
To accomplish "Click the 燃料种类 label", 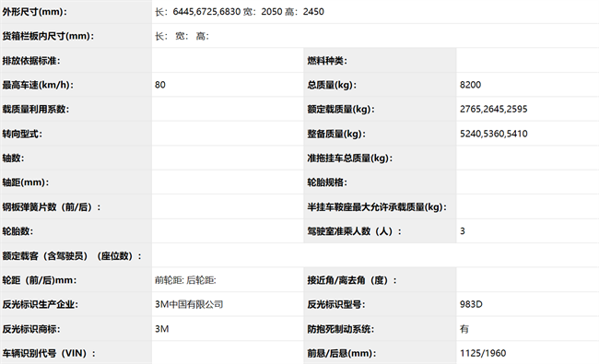I will click(x=327, y=61).
